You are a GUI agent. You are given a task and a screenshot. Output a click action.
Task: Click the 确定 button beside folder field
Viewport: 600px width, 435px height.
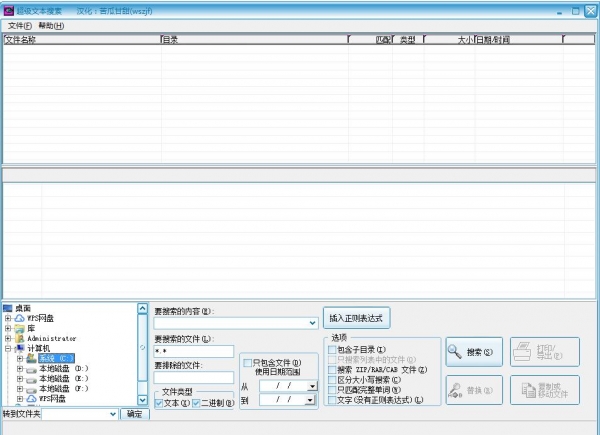click(133, 413)
